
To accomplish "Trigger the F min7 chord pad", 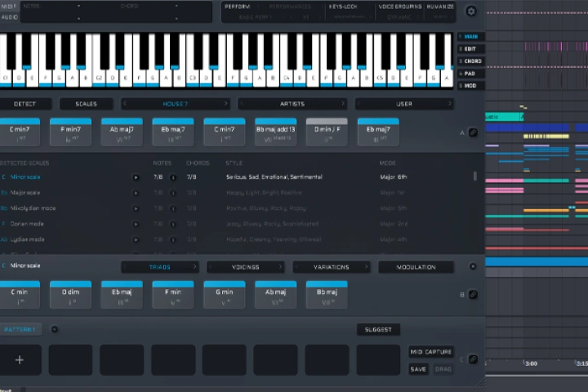I will point(70,132).
